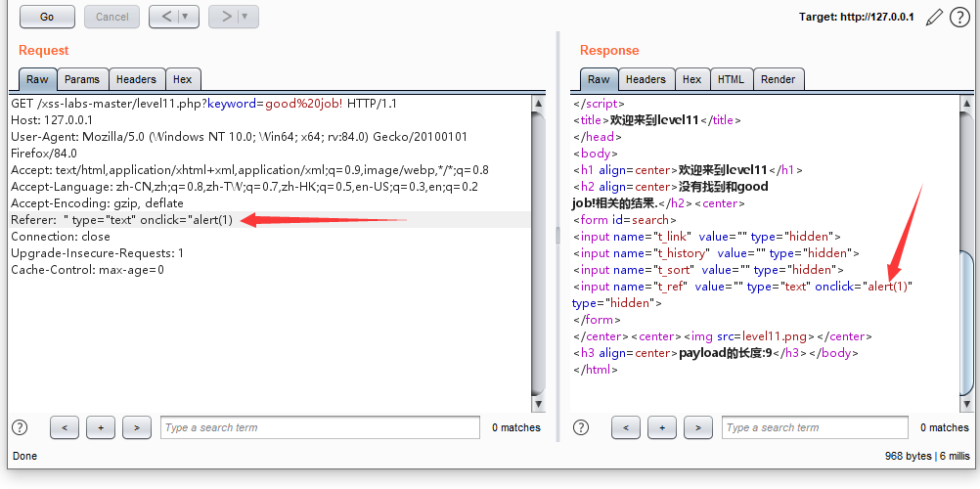
Task: Select the Response Raw tab
Action: (599, 79)
